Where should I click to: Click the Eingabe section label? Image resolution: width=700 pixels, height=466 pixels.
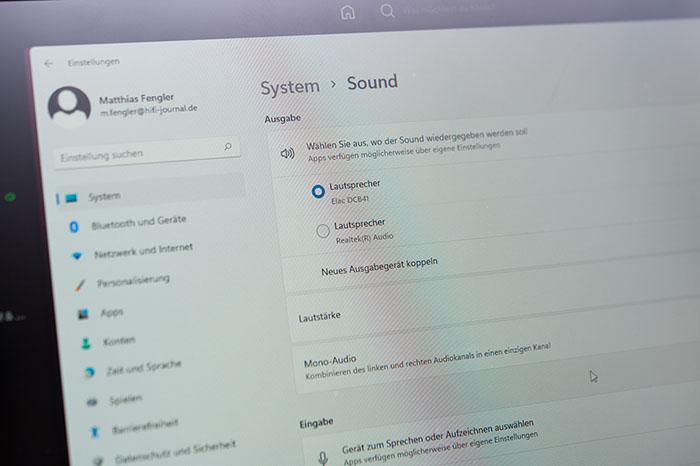pyautogui.click(x=317, y=423)
